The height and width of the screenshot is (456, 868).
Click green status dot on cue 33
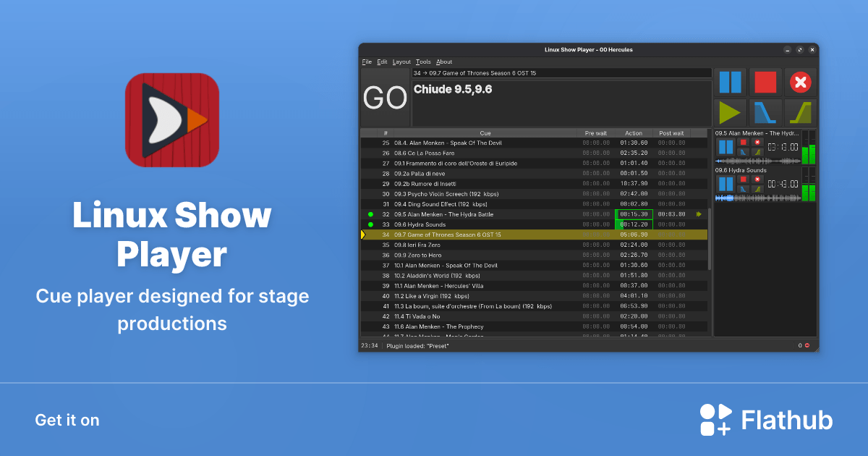[x=370, y=224]
